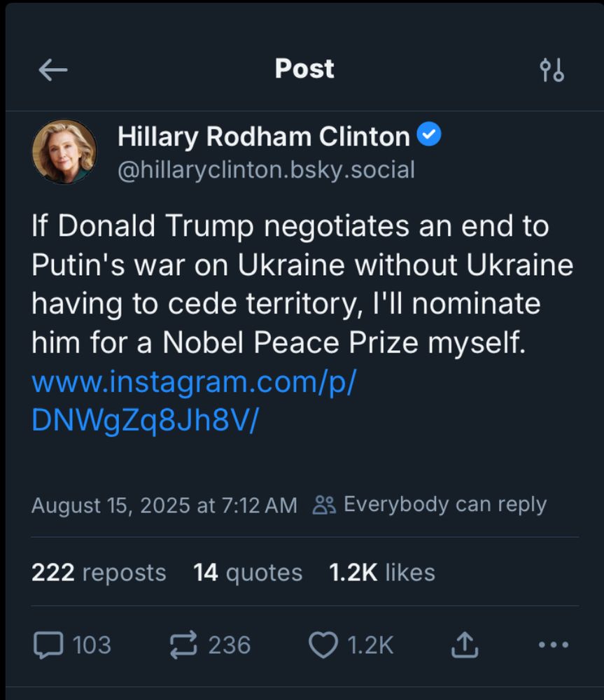
Task: Click the post body text about Ukraine
Action: tap(302, 285)
